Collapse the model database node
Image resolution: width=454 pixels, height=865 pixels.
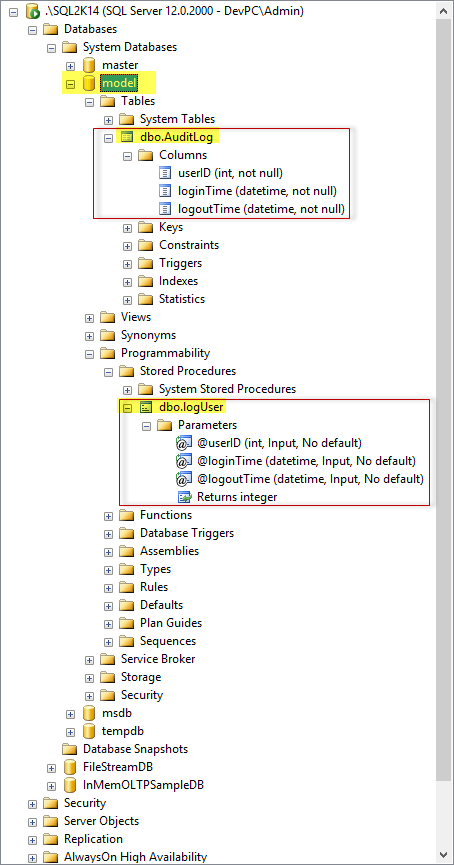[x=71, y=84]
